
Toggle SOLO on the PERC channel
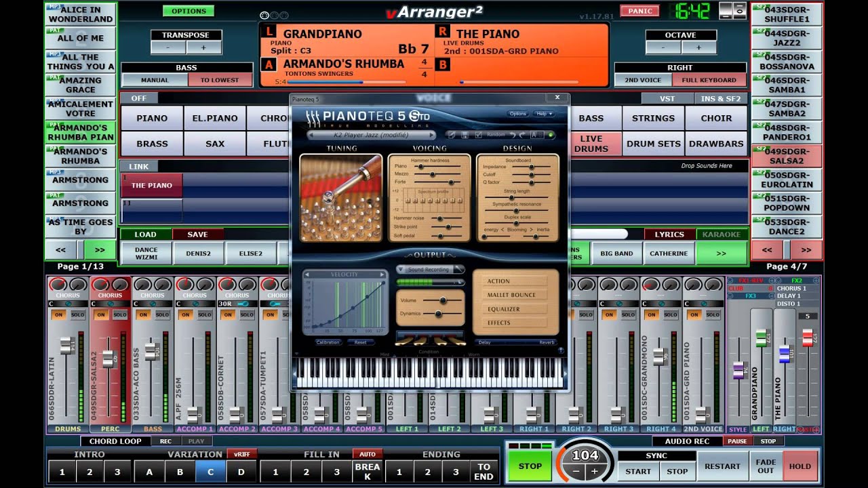119,314
